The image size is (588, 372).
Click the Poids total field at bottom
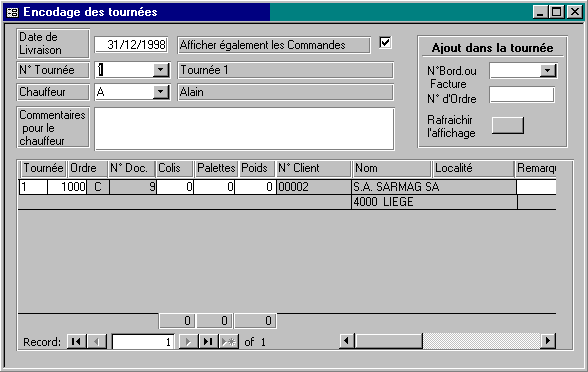256,321
